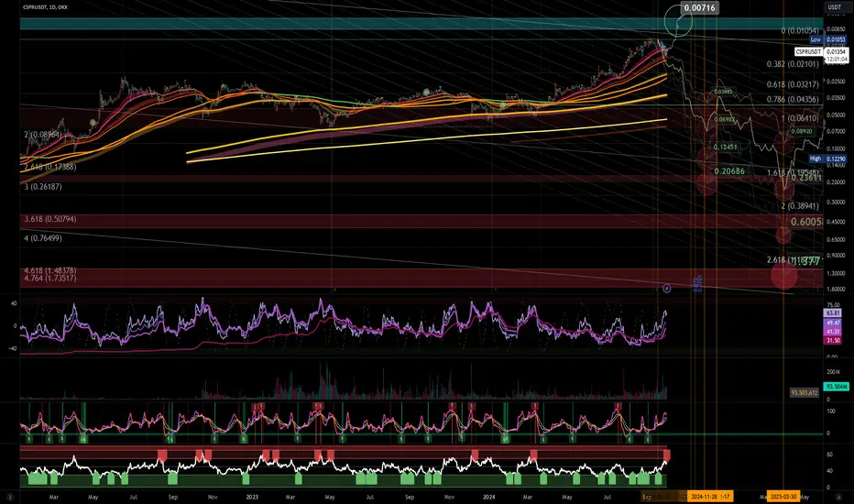This screenshot has width=854, height=504.
Task: Click the Fib extension 2.618 (0.17388) label
Action: click(x=49, y=167)
